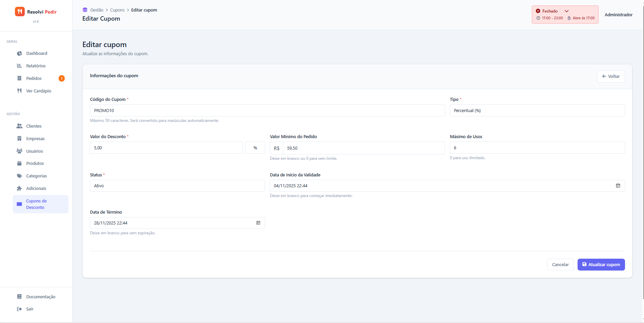
Task: Open the Tipo dropdown showing Percentual
Action: pyautogui.click(x=537, y=111)
